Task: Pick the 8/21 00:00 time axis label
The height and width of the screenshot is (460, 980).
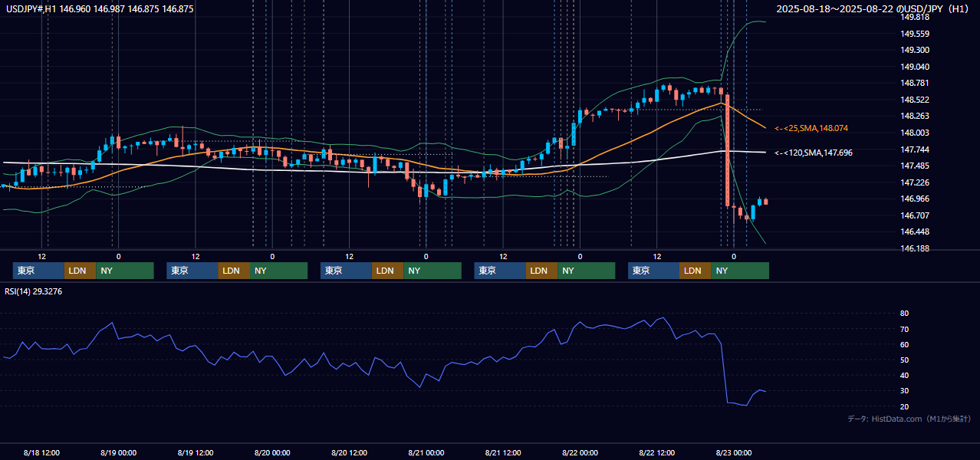Action: click(426, 453)
